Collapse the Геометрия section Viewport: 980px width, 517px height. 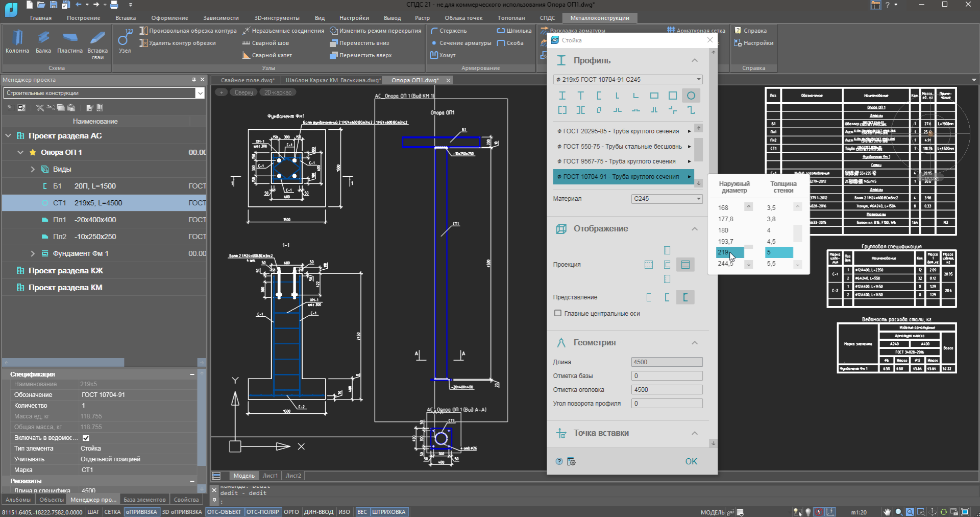[695, 342]
